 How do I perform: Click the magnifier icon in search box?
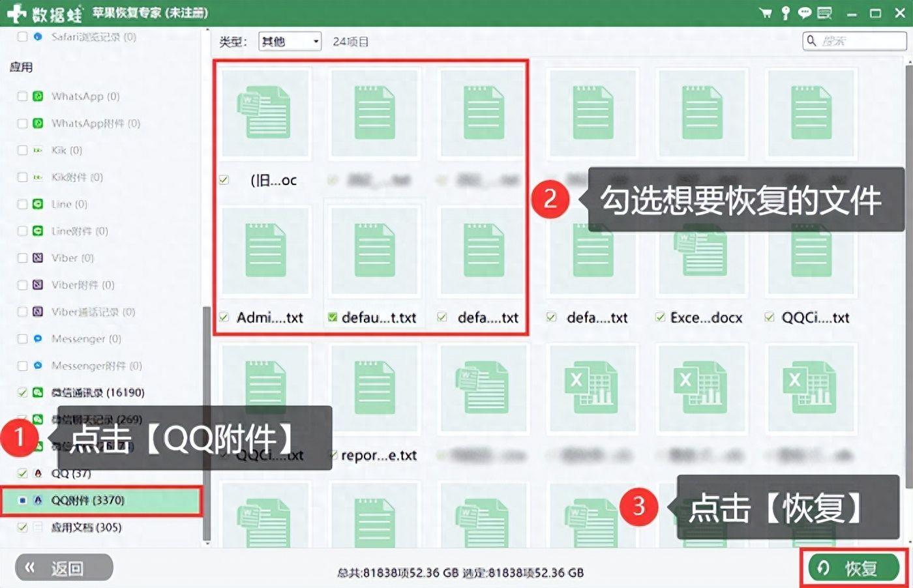(812, 41)
